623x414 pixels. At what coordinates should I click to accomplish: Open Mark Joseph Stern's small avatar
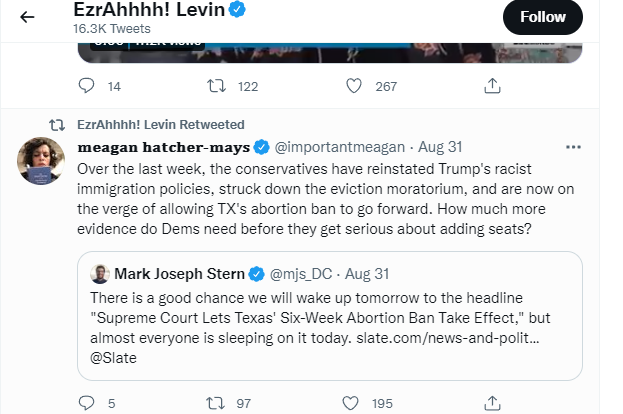tap(100, 274)
